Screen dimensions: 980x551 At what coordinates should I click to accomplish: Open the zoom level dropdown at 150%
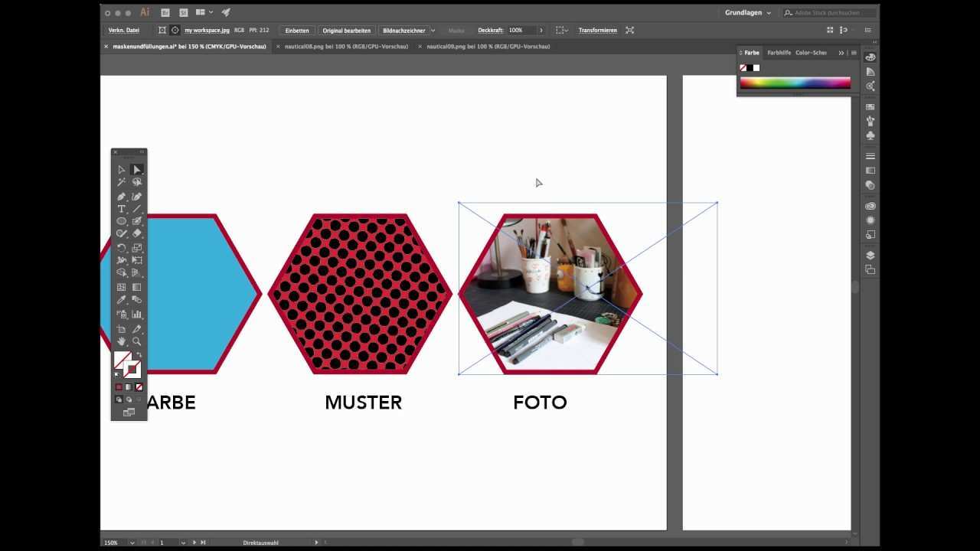[x=132, y=543]
